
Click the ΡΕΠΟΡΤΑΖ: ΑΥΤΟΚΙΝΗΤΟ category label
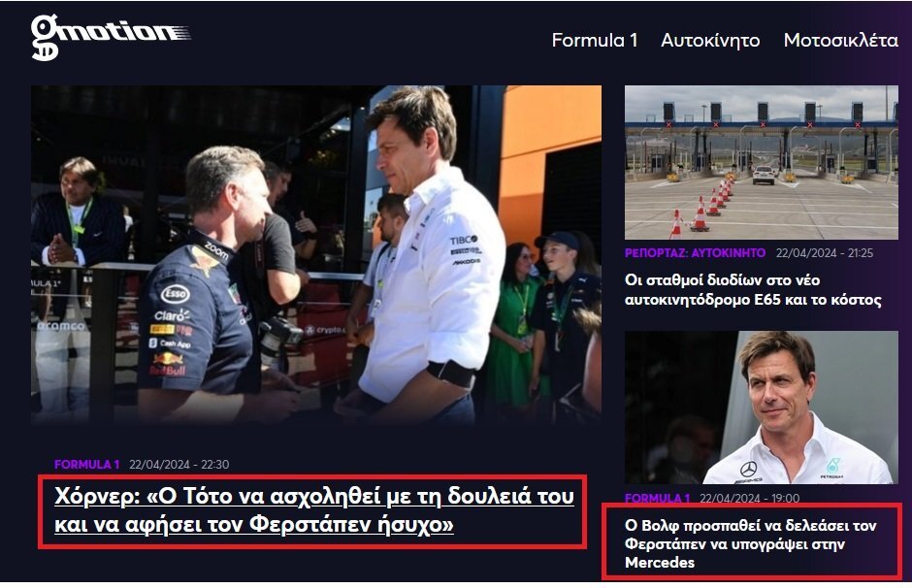(695, 253)
